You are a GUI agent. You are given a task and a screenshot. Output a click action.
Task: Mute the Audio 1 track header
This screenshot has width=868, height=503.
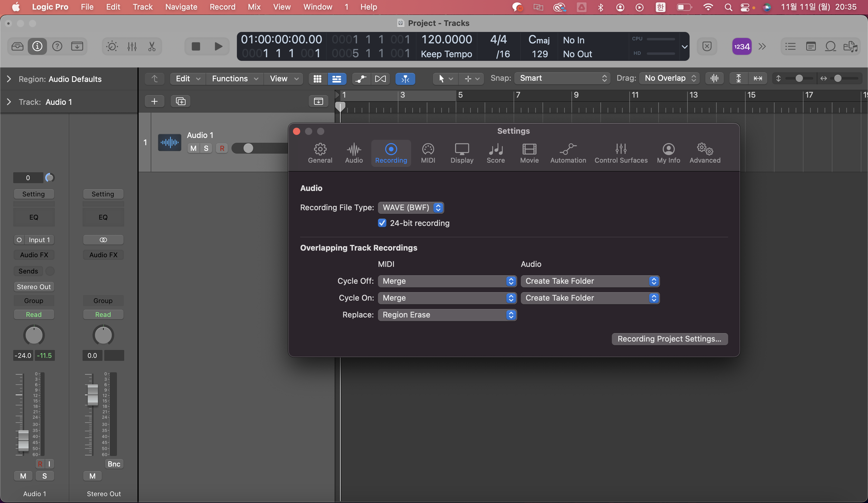coord(193,148)
